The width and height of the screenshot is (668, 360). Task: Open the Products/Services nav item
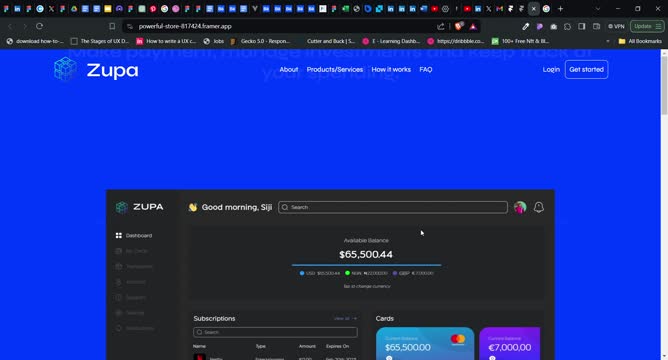point(335,69)
